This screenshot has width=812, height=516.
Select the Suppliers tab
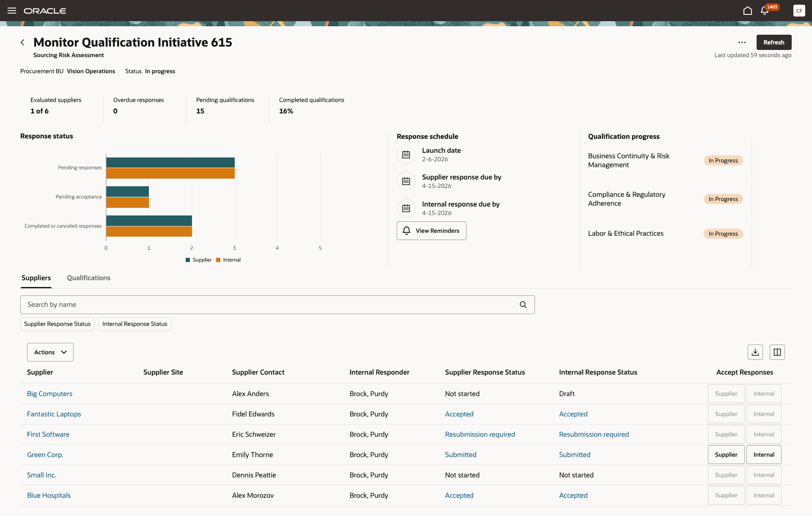pyautogui.click(x=36, y=278)
